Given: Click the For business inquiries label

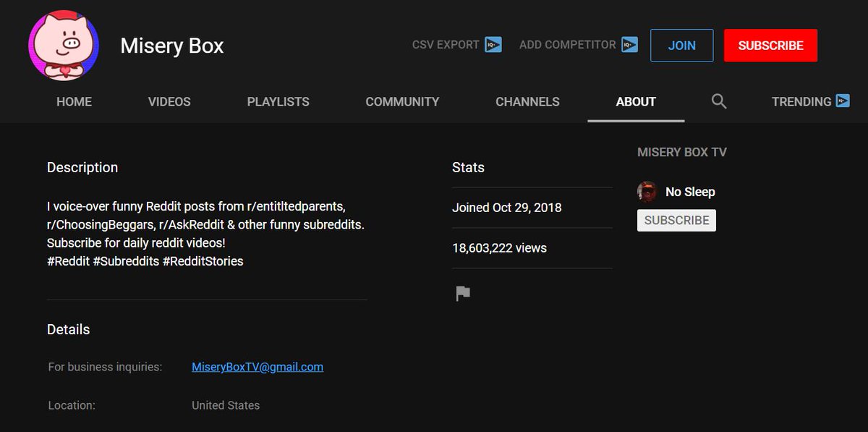Looking at the screenshot, I should click(x=105, y=367).
